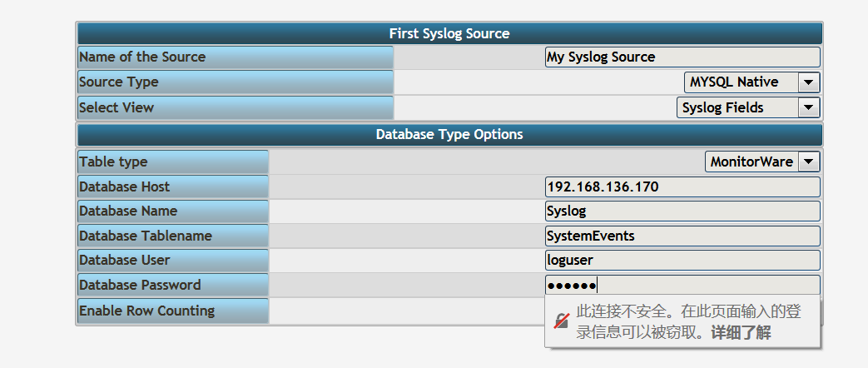
Task: Open the "详细了解" learn more link
Action: point(741,333)
